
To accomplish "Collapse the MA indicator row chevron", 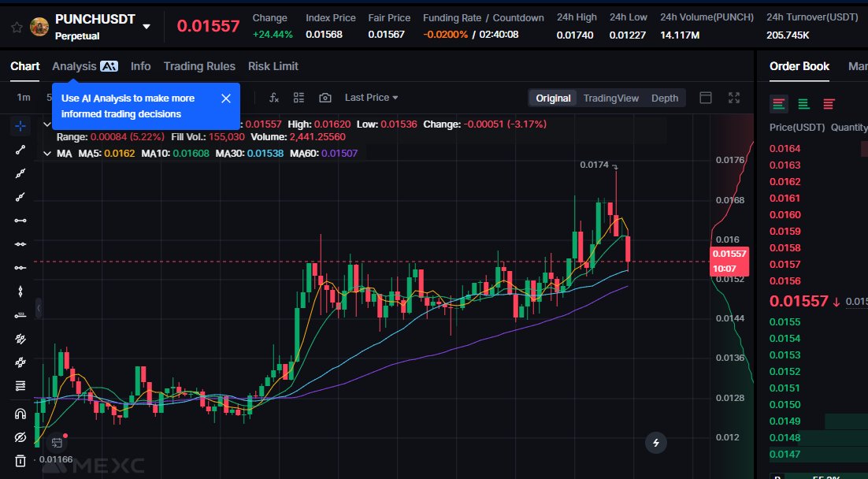I will pos(47,154).
